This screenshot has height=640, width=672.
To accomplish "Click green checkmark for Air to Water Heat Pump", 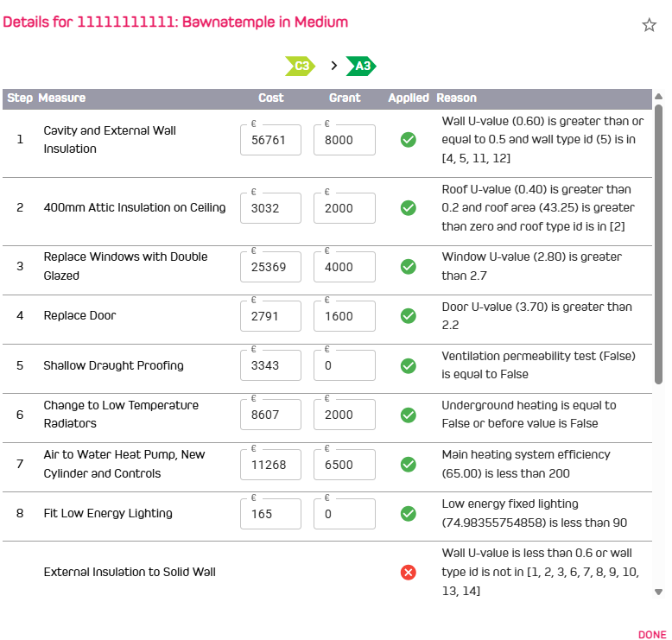I will 408,465.
